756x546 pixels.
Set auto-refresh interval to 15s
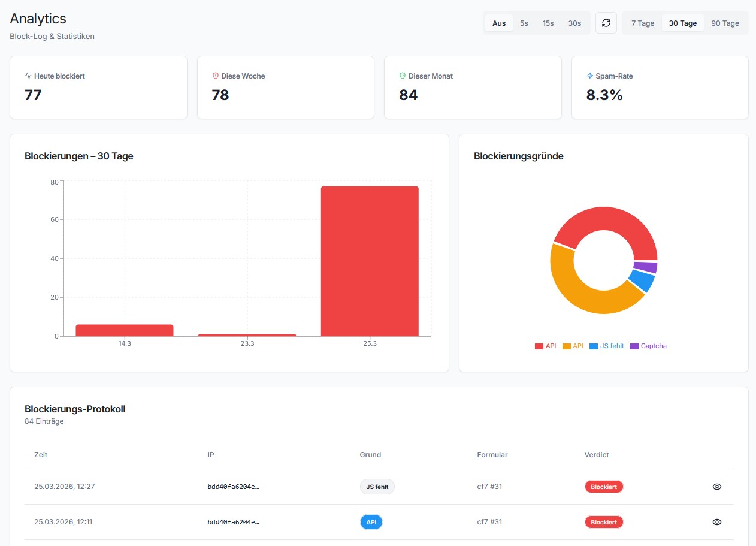coord(548,23)
